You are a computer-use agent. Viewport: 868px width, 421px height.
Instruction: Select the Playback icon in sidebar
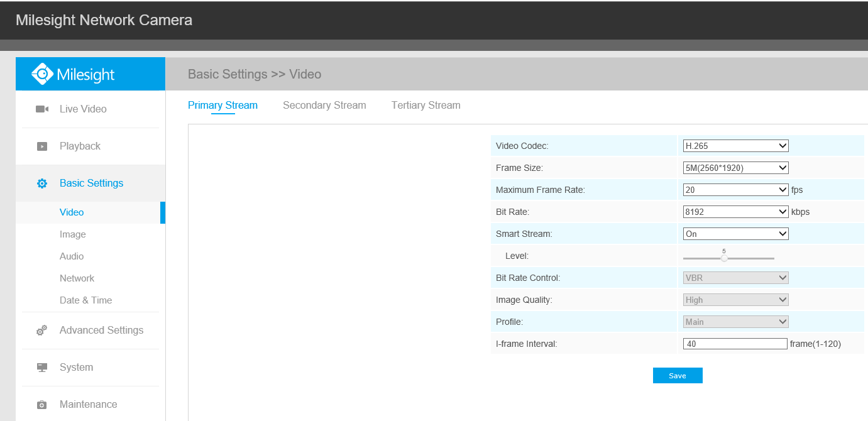(x=41, y=145)
